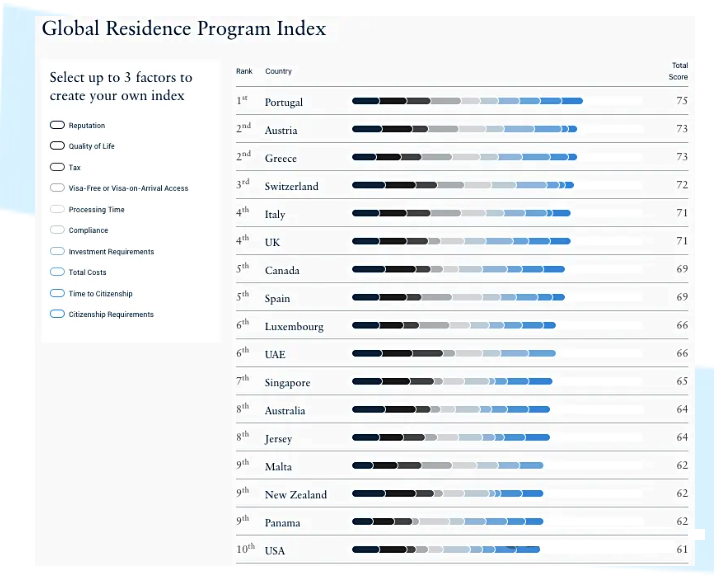Toggle Visa-Free or Visa-on-Arrival Access factor
Image resolution: width=714 pixels, height=575 pixels.
pos(57,188)
